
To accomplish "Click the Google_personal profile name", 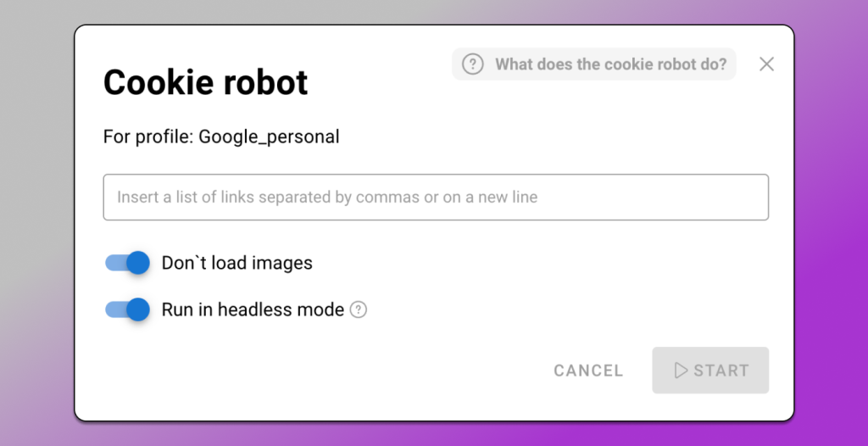I will click(x=269, y=137).
